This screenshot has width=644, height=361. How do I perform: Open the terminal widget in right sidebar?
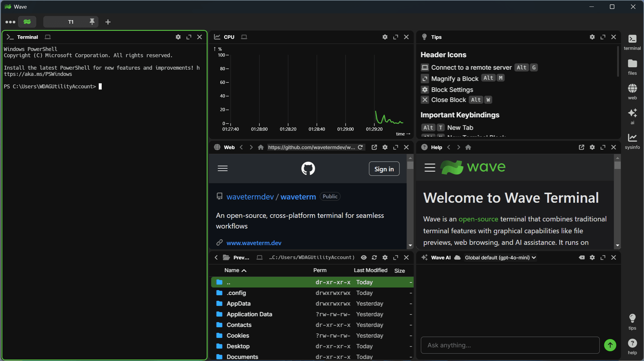point(632,42)
